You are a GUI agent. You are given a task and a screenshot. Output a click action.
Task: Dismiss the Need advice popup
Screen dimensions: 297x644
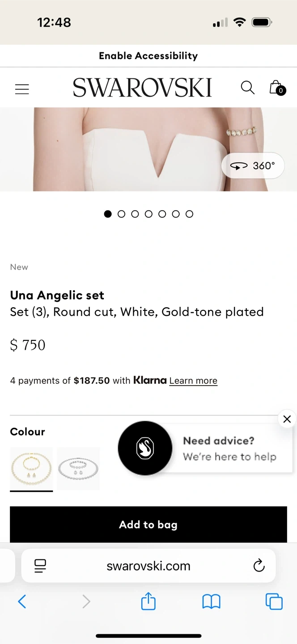coord(287,419)
